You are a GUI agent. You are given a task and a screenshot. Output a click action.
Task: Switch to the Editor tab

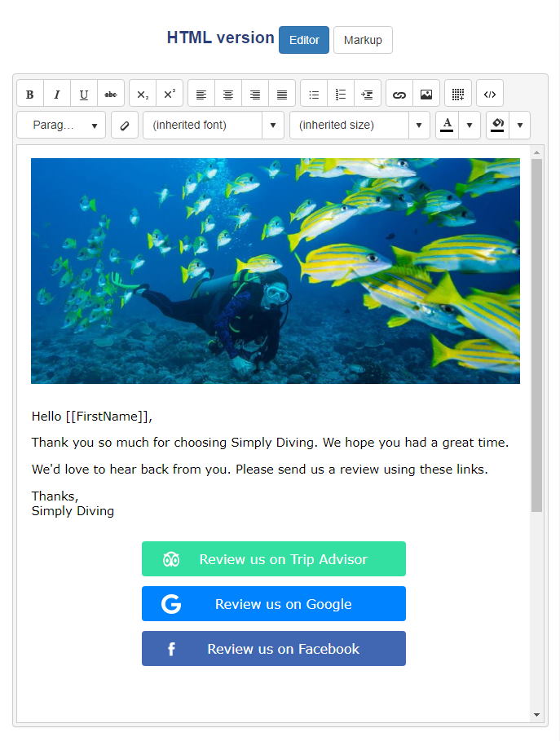coord(304,40)
